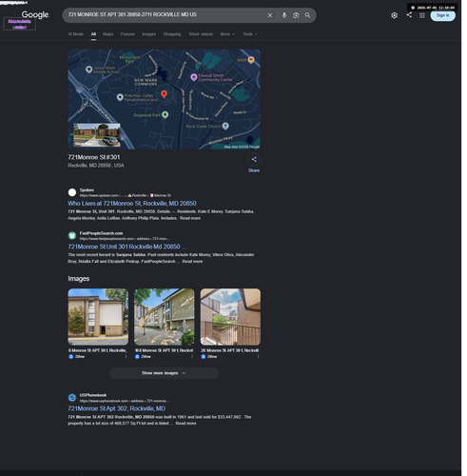
Task: Click Julius West Middle School marker
Action: (89, 69)
